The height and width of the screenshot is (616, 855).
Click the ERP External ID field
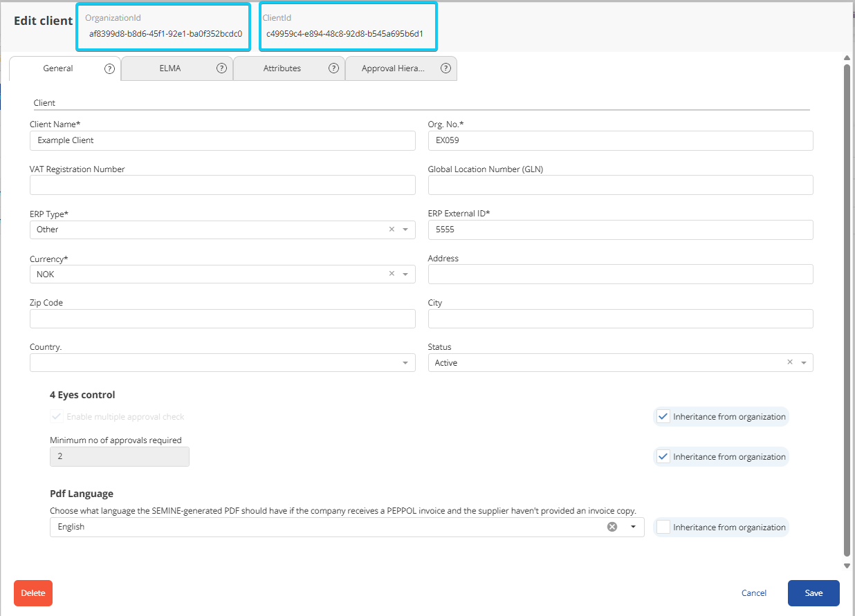pyautogui.click(x=620, y=230)
